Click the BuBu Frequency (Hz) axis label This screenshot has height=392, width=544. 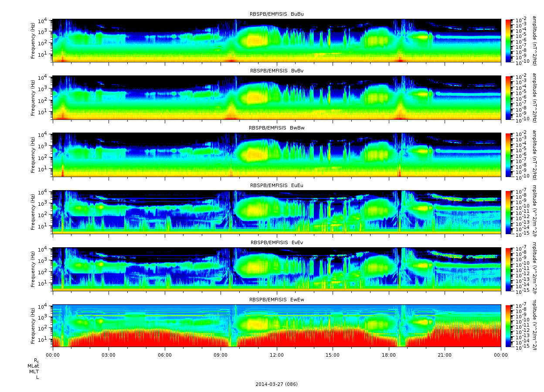pos(33,41)
